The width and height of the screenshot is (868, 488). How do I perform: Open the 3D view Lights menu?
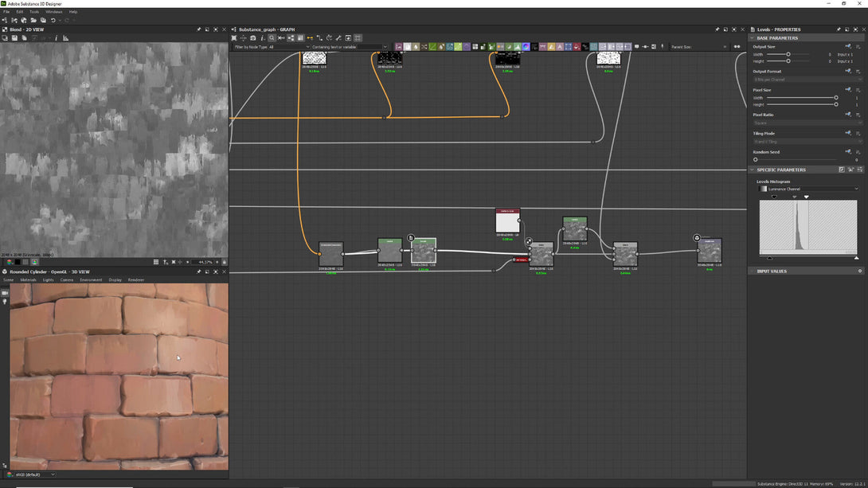click(48, 280)
